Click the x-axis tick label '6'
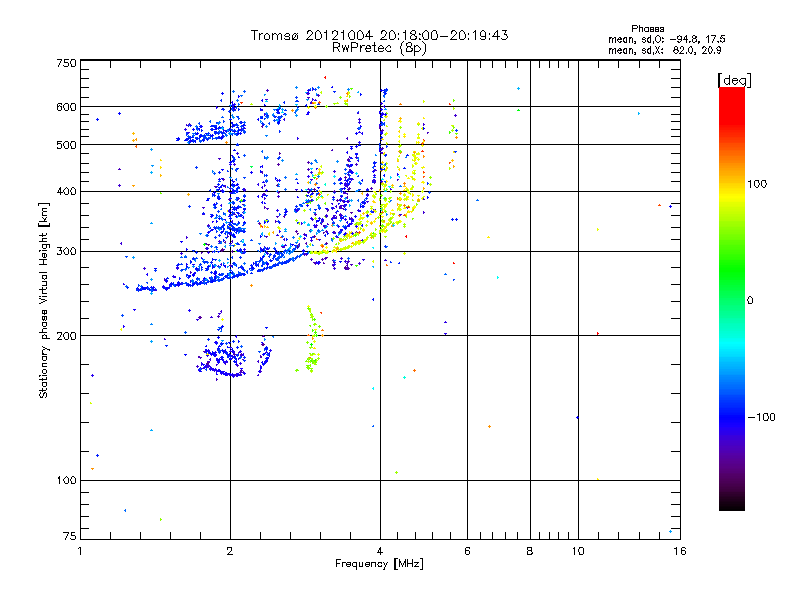The image size is (800, 600). point(467,551)
